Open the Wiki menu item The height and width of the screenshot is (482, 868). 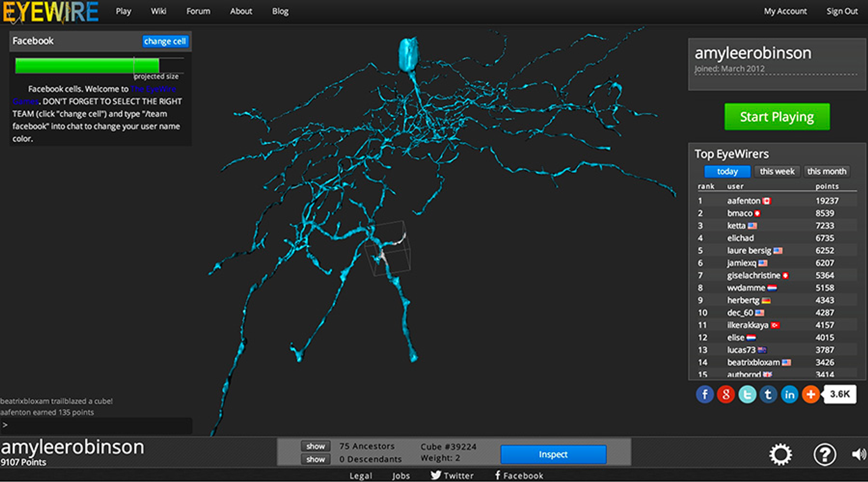tap(158, 11)
